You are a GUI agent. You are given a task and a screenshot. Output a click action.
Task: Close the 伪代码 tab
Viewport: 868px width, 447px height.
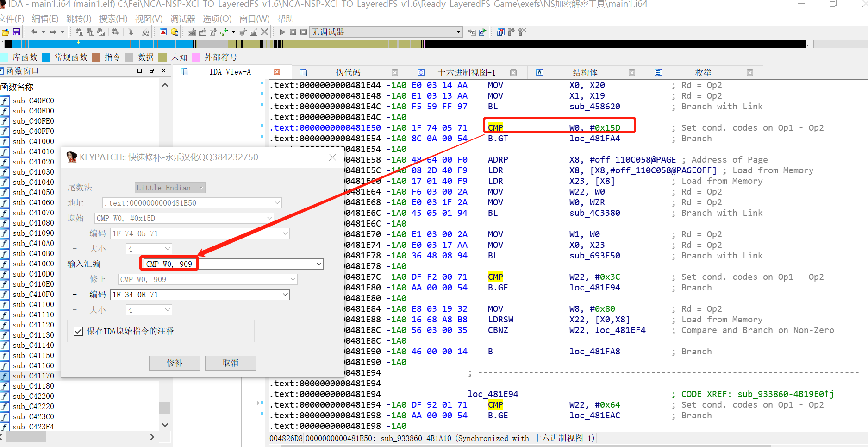(x=395, y=73)
